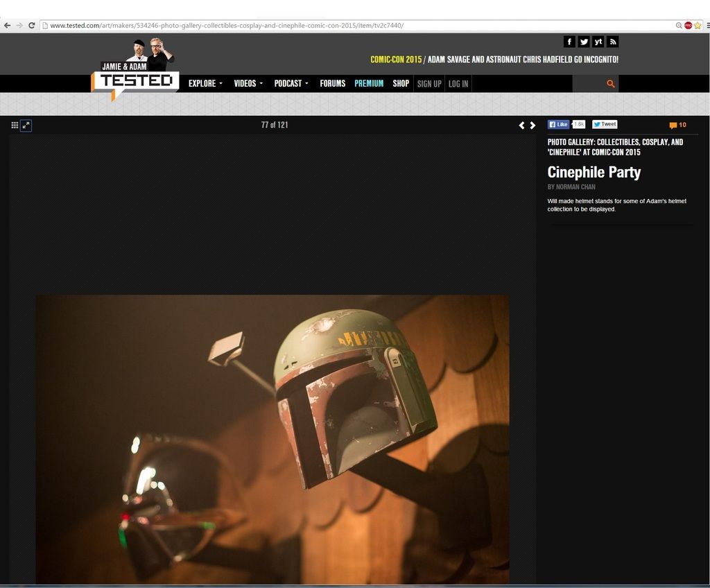
Task: Open the Comic-Con 2015 headline link
Action: (x=494, y=60)
